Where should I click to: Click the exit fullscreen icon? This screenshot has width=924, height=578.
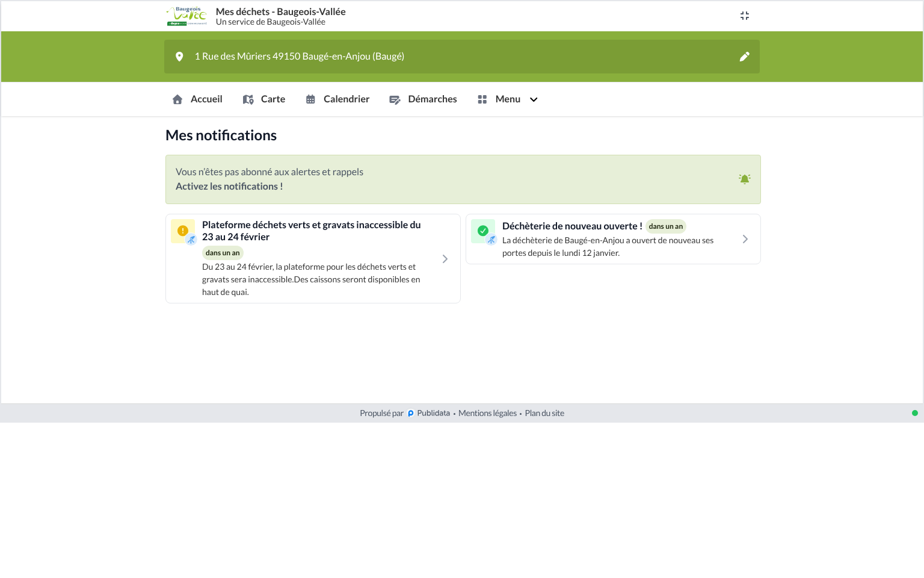[x=745, y=16]
